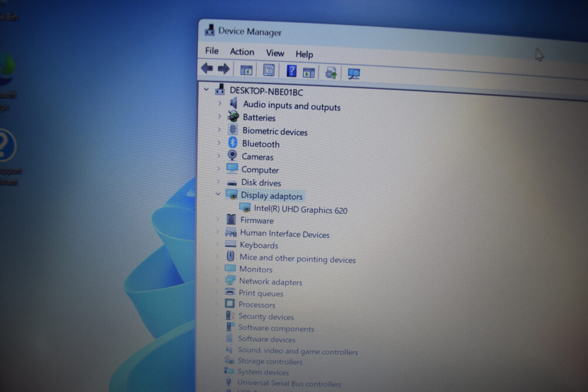This screenshot has height=392, width=588.
Task: Expand Audio inputs and outputs category
Action: click(220, 103)
